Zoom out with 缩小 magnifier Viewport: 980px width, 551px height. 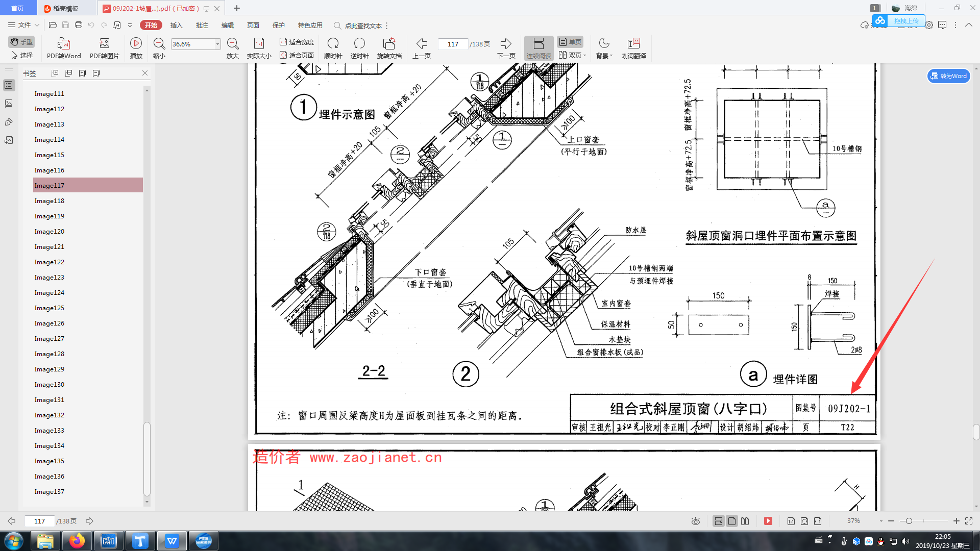point(159,48)
